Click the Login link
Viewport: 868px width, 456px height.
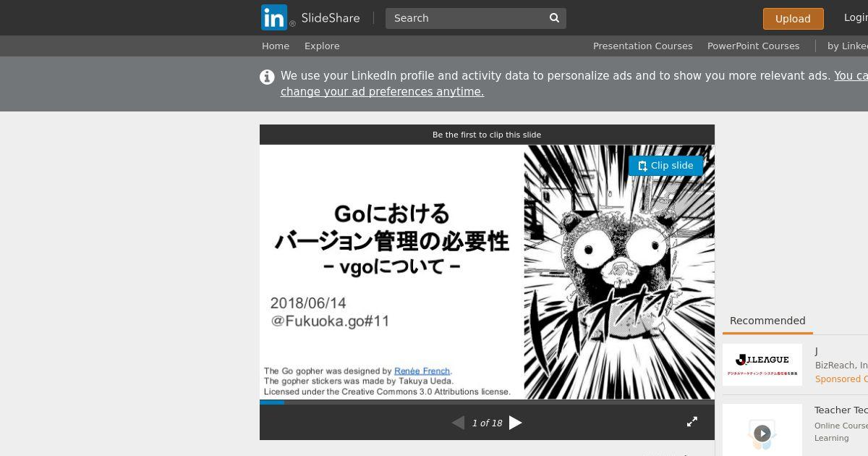click(x=856, y=18)
